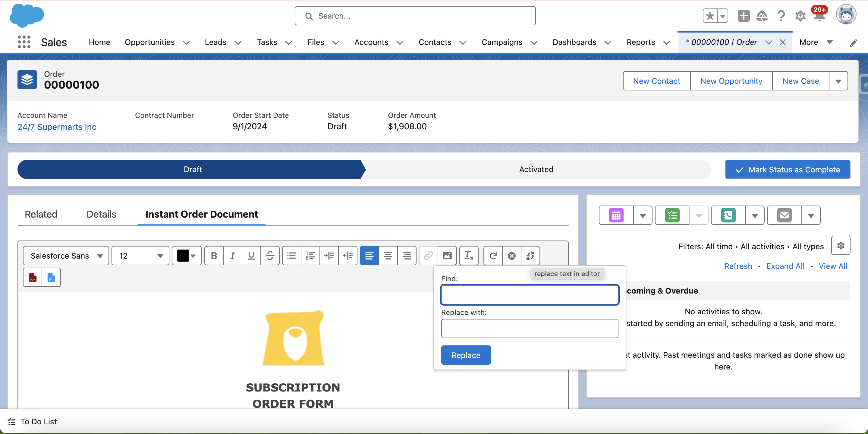Click the New Opportunity button
This screenshot has height=434, width=868.
click(731, 81)
